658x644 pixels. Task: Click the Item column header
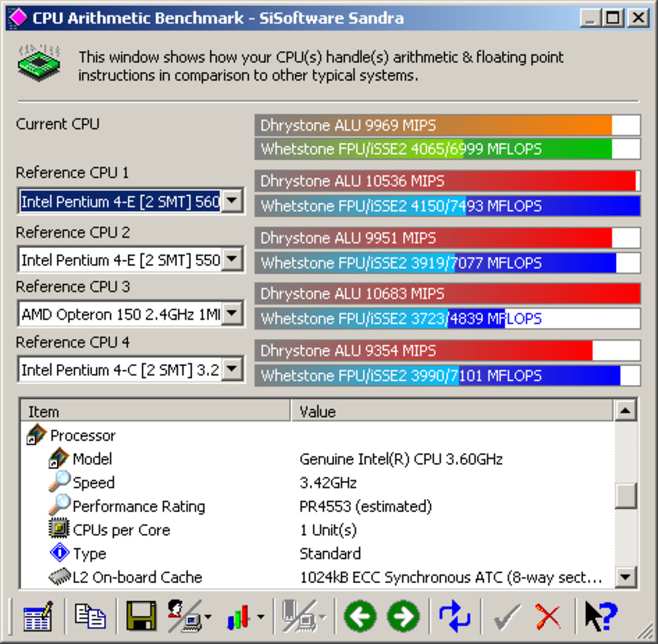tap(155, 411)
